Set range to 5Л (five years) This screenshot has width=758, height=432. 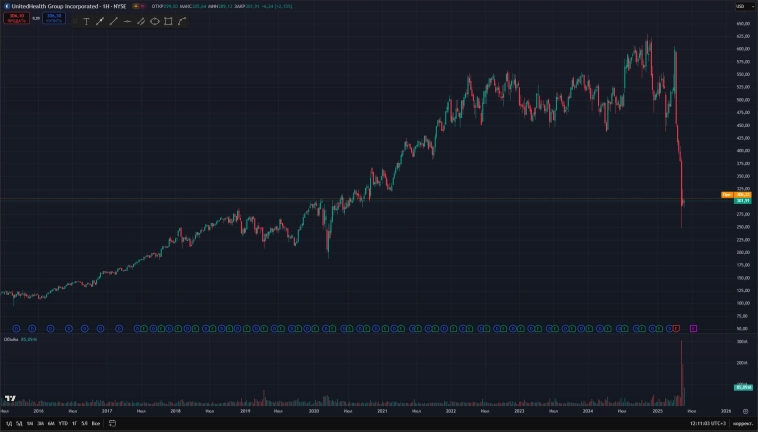(x=85, y=423)
